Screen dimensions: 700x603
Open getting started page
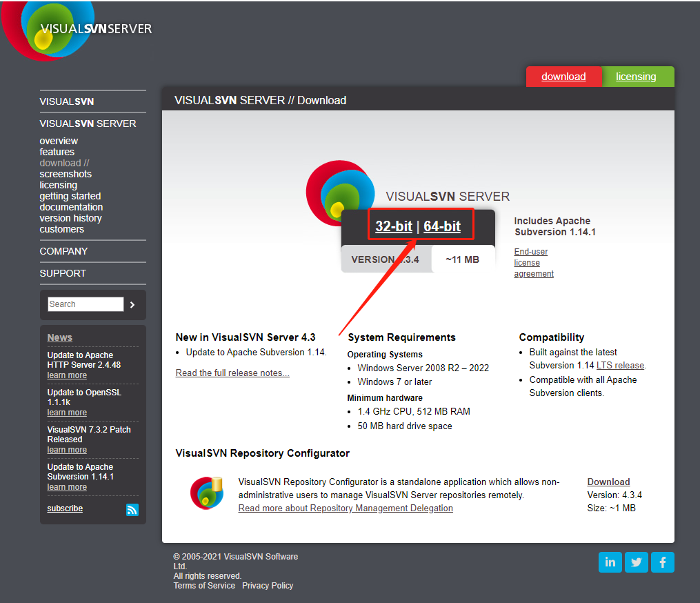70,196
